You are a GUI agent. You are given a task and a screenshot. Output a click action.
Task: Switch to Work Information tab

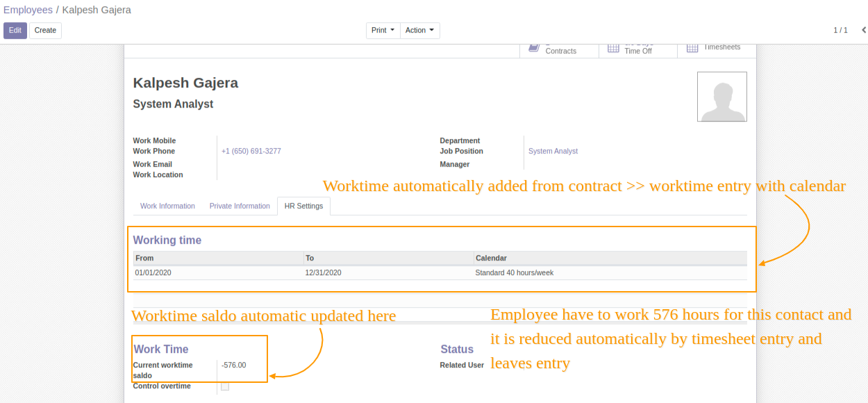tap(167, 206)
